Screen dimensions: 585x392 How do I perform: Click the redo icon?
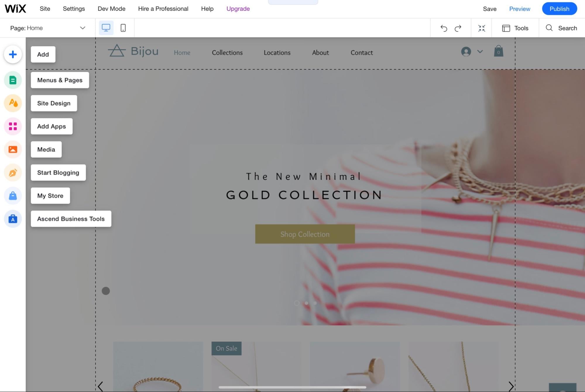pos(458,27)
